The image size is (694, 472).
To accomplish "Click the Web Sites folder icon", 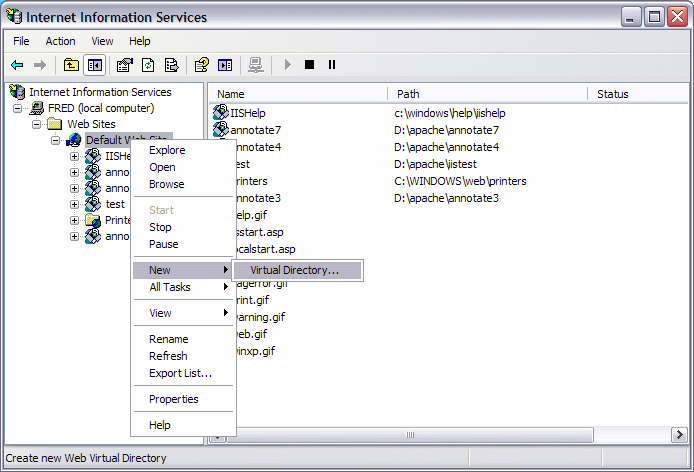I will tap(54, 124).
